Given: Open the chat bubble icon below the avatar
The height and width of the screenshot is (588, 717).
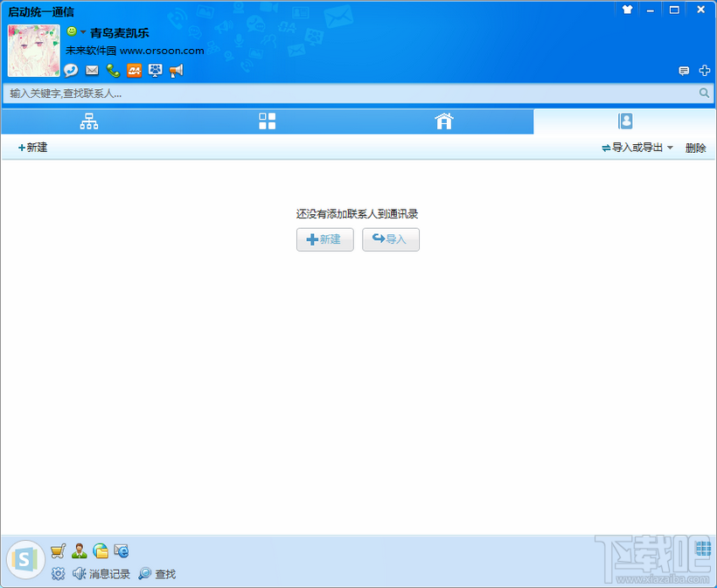Looking at the screenshot, I should click(x=70, y=71).
